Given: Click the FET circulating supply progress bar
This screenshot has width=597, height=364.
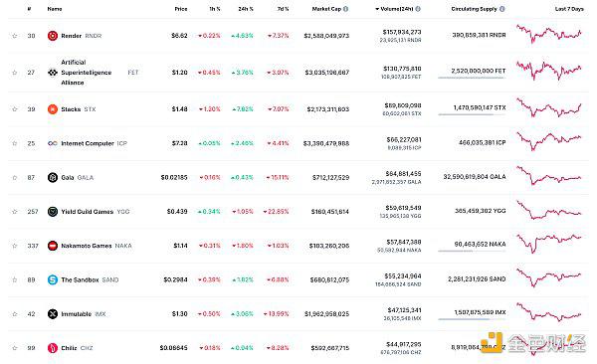Looking at the screenshot, I should click(x=472, y=78).
